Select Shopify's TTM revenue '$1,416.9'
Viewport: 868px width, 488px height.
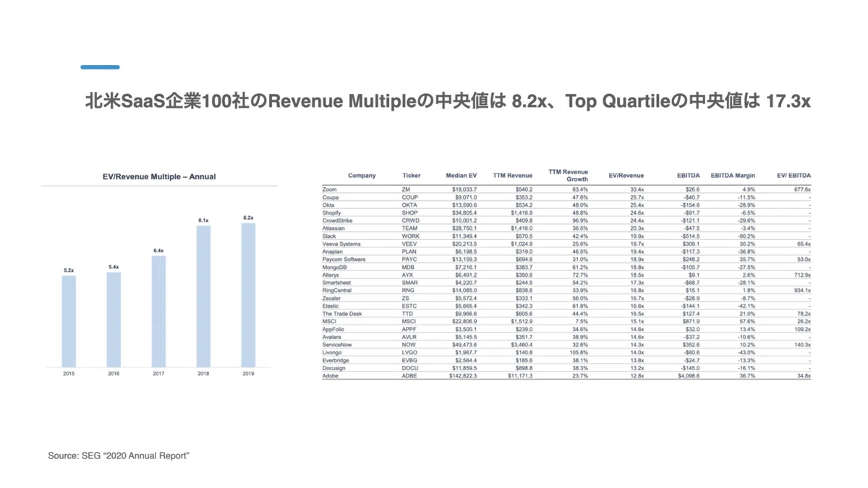click(x=521, y=213)
